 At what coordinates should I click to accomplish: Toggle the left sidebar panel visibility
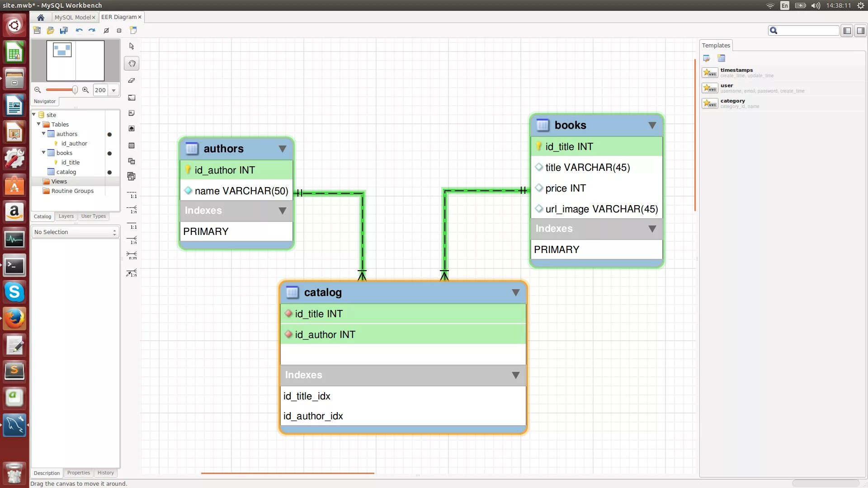pyautogui.click(x=847, y=30)
